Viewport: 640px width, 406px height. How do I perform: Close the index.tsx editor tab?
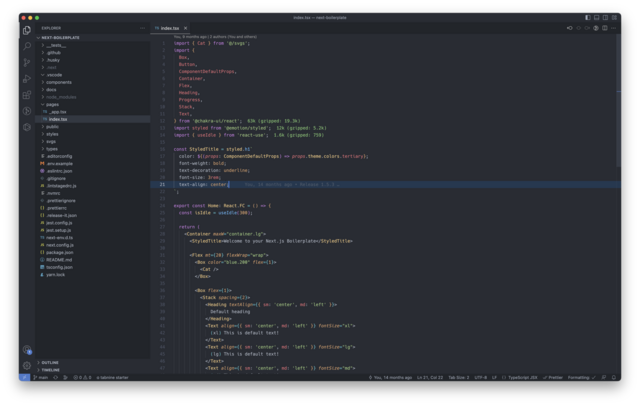(185, 28)
